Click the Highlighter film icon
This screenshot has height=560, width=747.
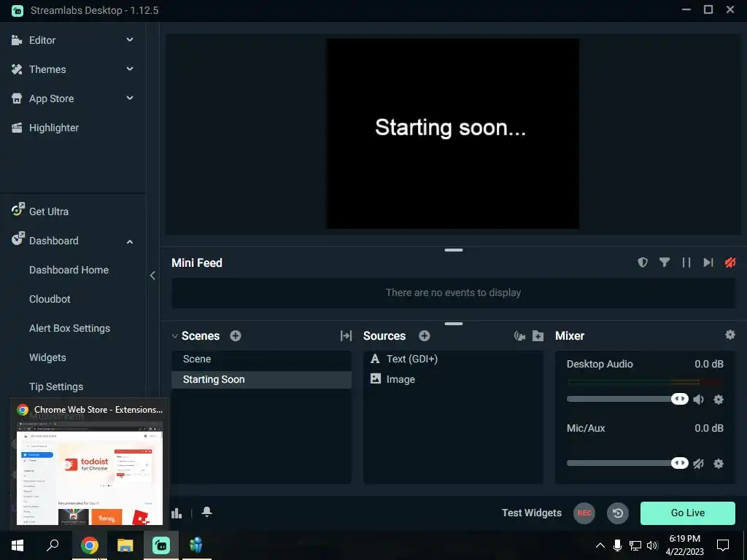[x=17, y=128]
